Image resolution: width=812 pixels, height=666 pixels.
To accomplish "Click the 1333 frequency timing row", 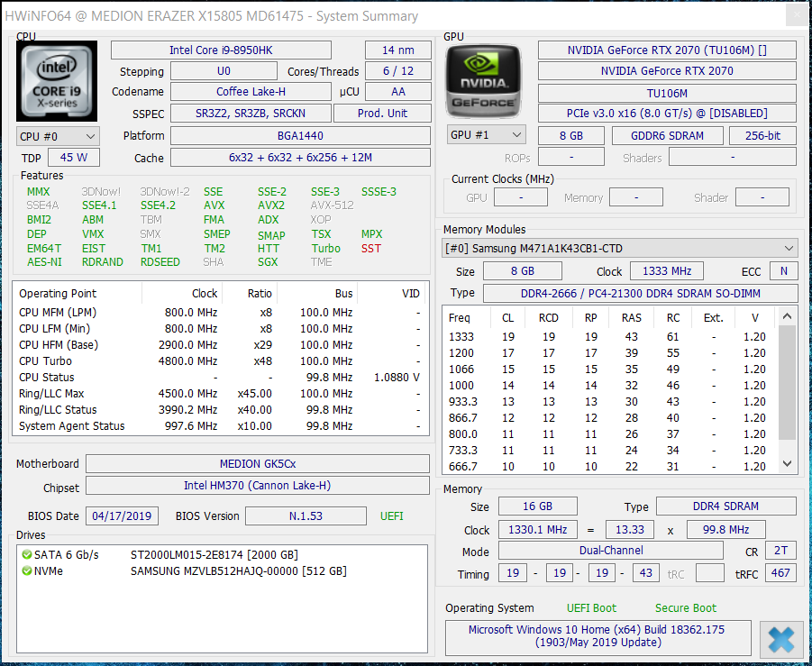I will 610,337.
